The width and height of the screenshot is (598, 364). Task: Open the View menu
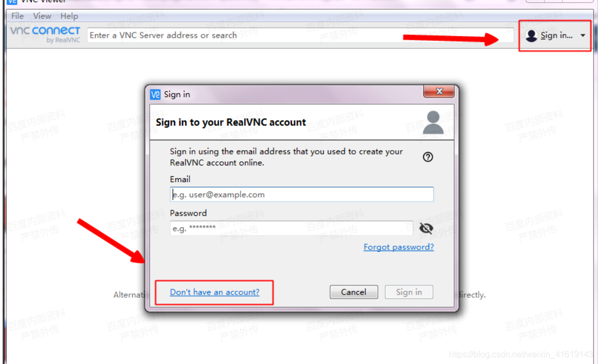(42, 16)
